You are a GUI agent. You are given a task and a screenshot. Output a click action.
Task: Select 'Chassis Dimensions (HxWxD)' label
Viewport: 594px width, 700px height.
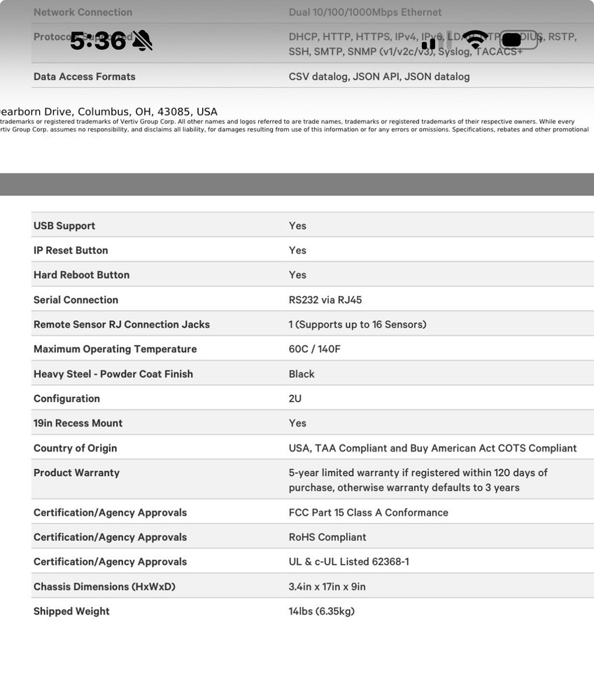[x=104, y=586]
